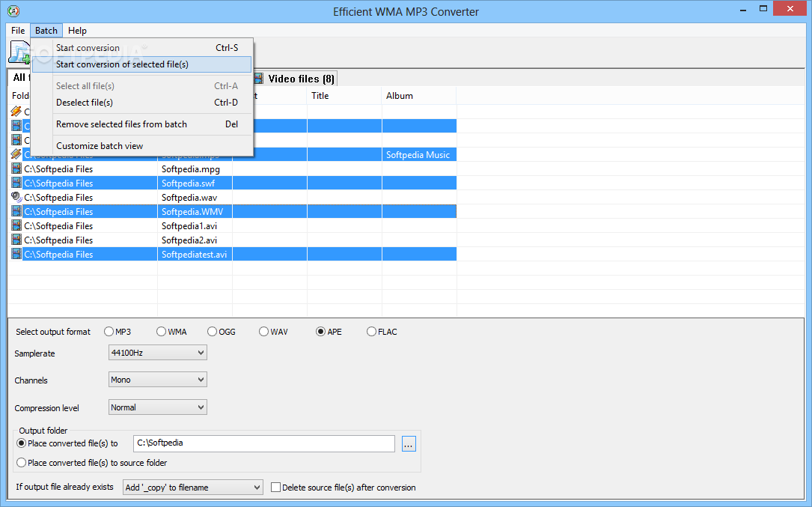Choose Remove selected files from batch
Viewport: 812px width, 507px height.
pyautogui.click(x=142, y=124)
